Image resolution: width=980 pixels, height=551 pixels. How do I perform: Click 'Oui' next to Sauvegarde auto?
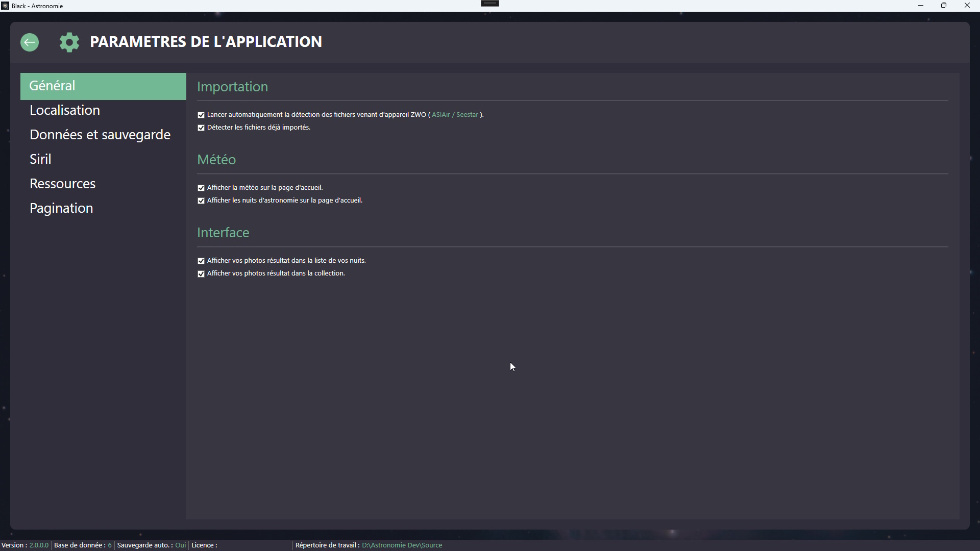(181, 545)
